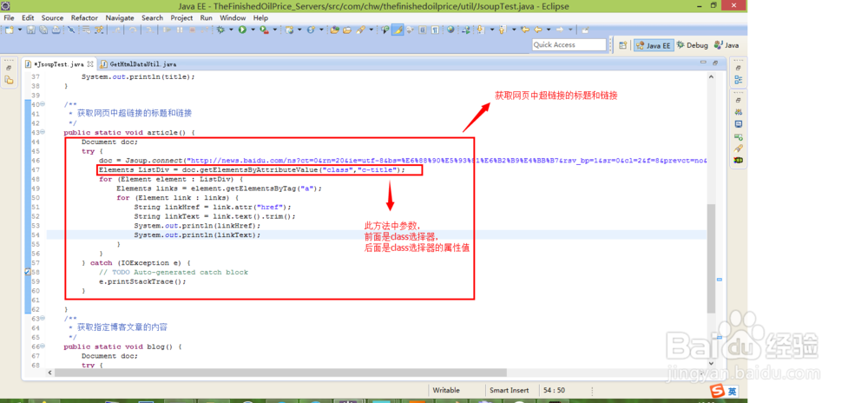The image size is (868, 403).
Task: Click the left sidebar Restore icon
Action: coord(9,68)
